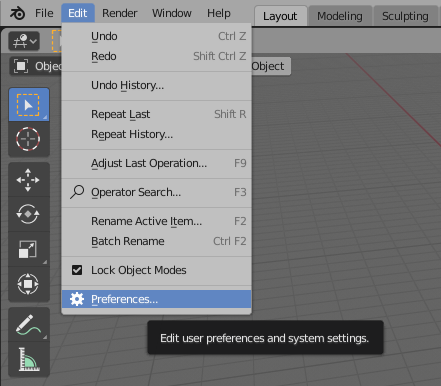Pick the Rotate tool

point(29,214)
